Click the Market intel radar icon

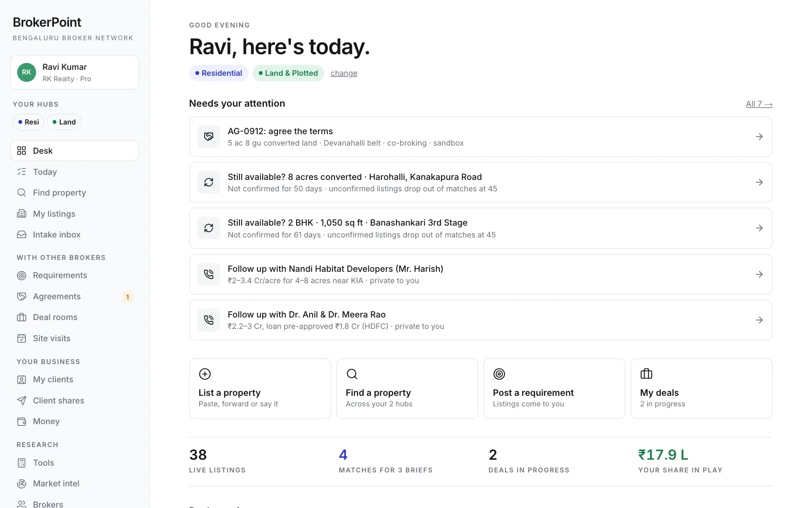pos(22,484)
